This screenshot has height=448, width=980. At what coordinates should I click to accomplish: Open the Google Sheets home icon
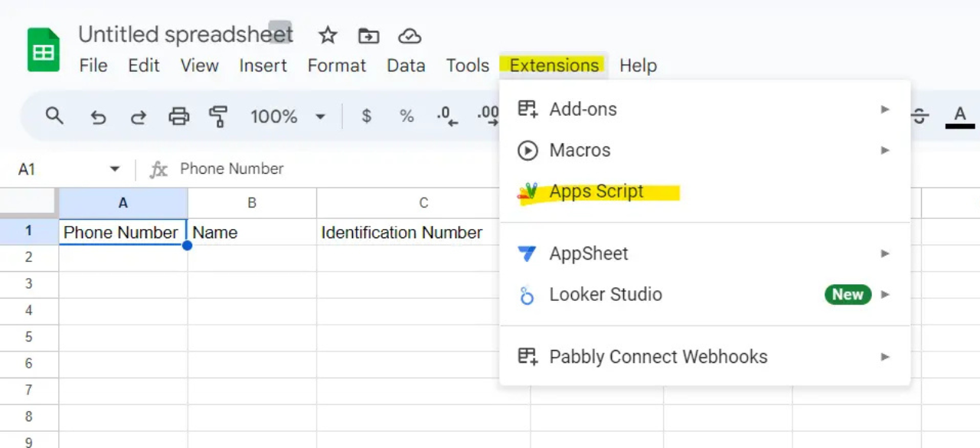coord(44,50)
